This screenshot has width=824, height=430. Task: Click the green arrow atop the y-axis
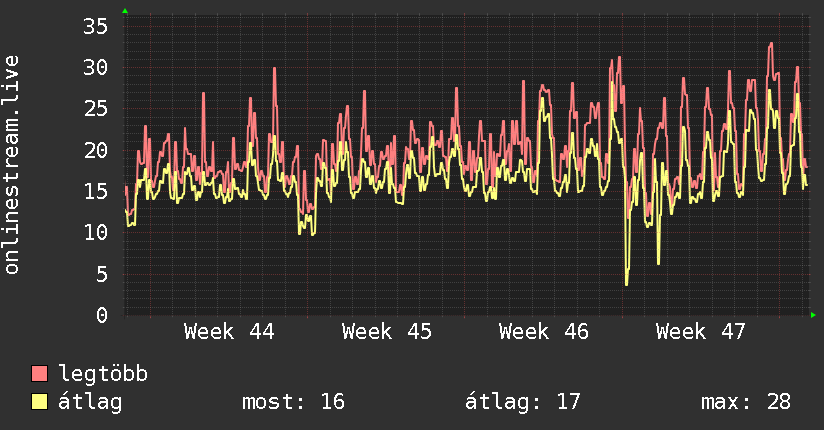pos(125,11)
